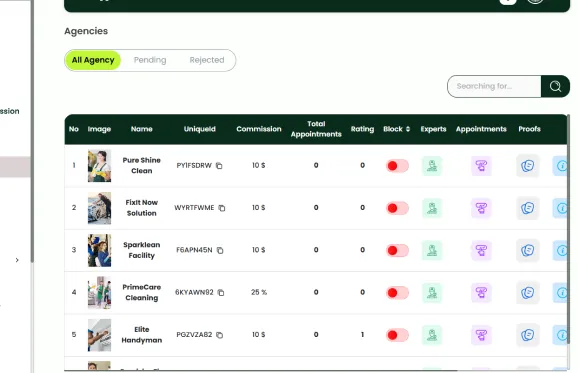Image resolution: width=578 pixels, height=373 pixels.
Task: Copy the F6APN45N unique ID
Action: coord(220,250)
